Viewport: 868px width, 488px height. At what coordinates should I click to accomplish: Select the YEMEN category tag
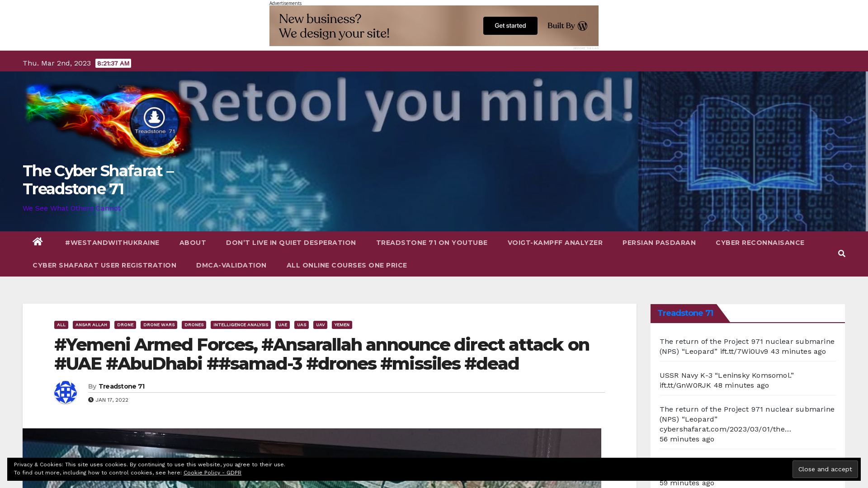(342, 325)
